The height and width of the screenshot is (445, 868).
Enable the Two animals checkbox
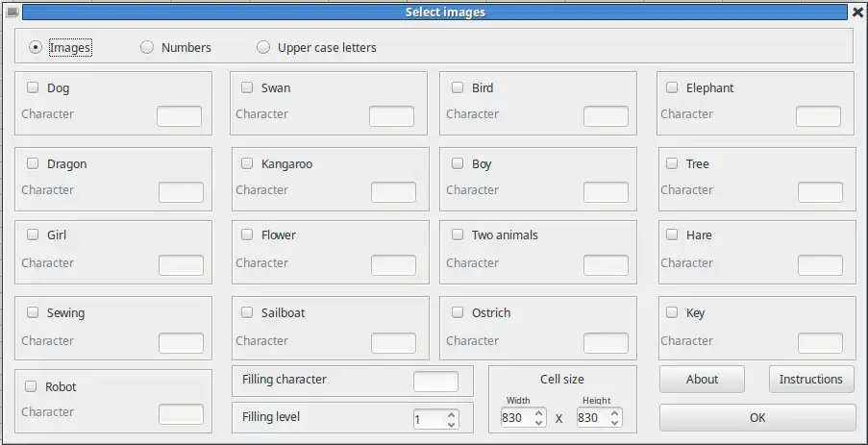point(458,235)
